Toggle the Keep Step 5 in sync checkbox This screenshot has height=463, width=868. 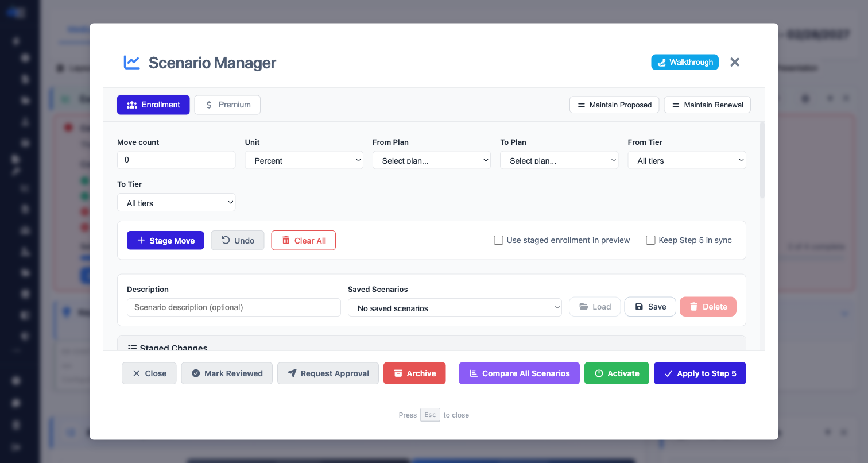[650, 240]
